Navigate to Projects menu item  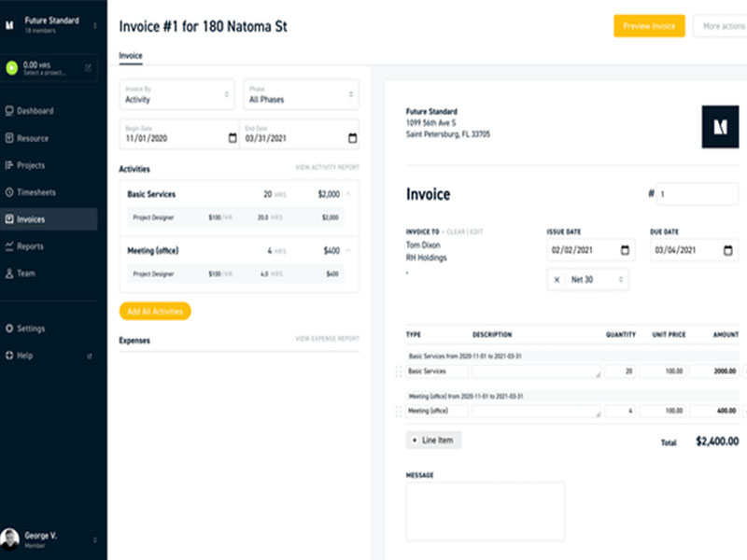[31, 165]
